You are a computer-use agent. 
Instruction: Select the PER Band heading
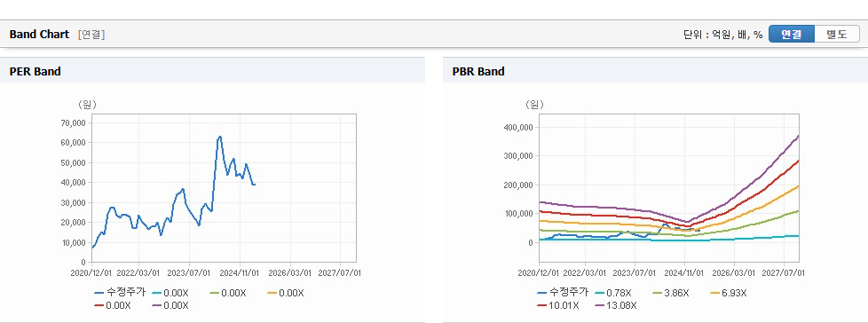pos(35,71)
